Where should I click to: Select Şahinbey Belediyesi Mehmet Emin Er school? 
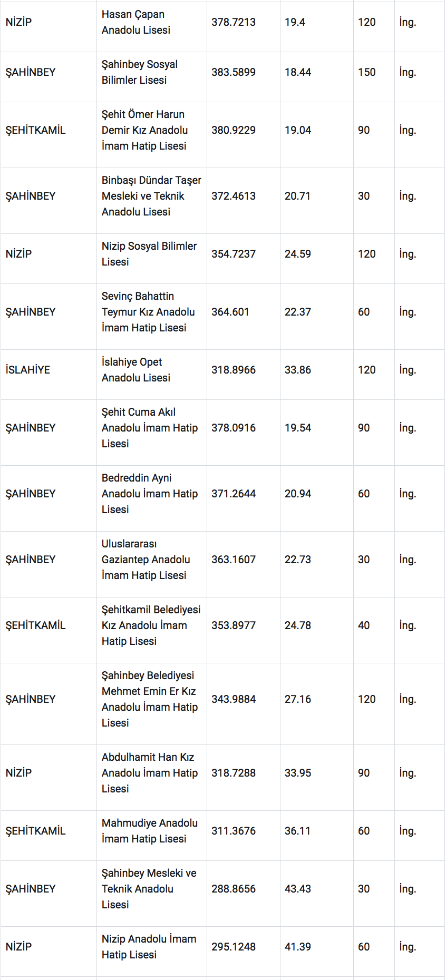point(150,699)
